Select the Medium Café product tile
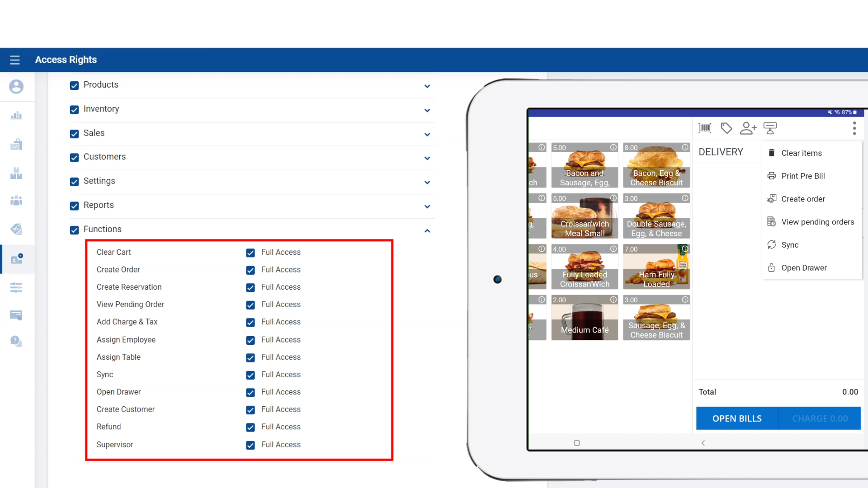The height and width of the screenshot is (488, 868). tap(584, 318)
